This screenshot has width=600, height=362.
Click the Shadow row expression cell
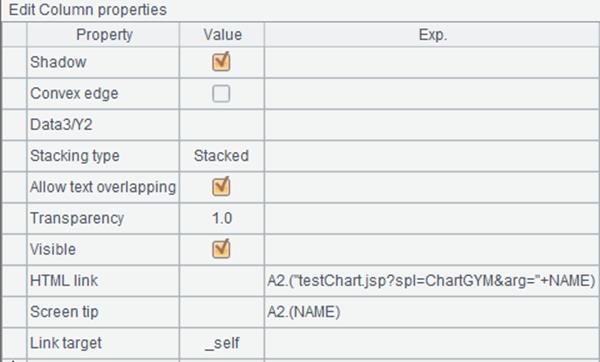pyautogui.click(x=432, y=62)
